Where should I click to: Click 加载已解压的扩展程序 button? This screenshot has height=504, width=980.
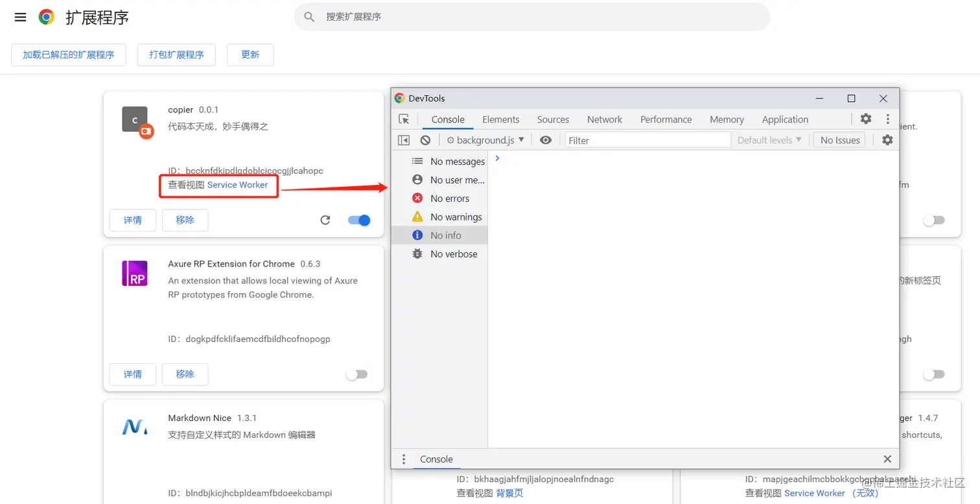69,55
